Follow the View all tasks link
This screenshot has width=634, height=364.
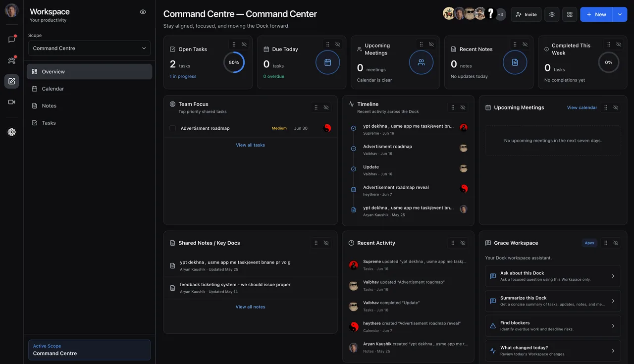coord(251,145)
